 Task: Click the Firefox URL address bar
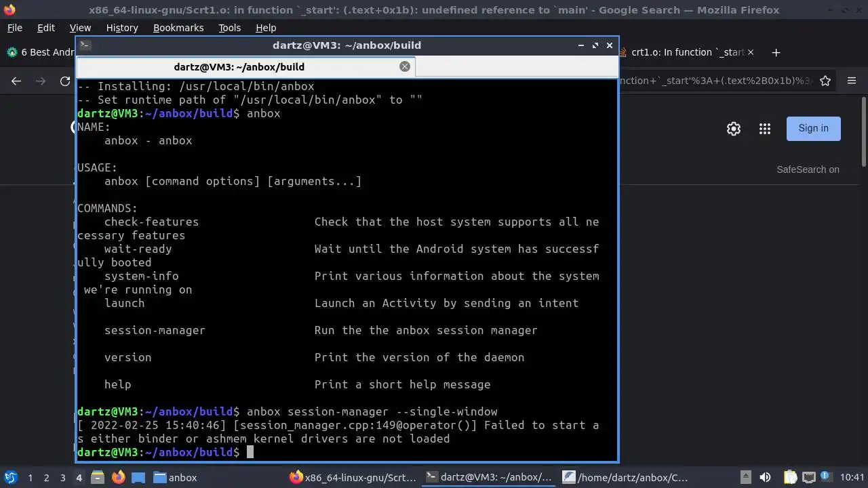(715, 81)
